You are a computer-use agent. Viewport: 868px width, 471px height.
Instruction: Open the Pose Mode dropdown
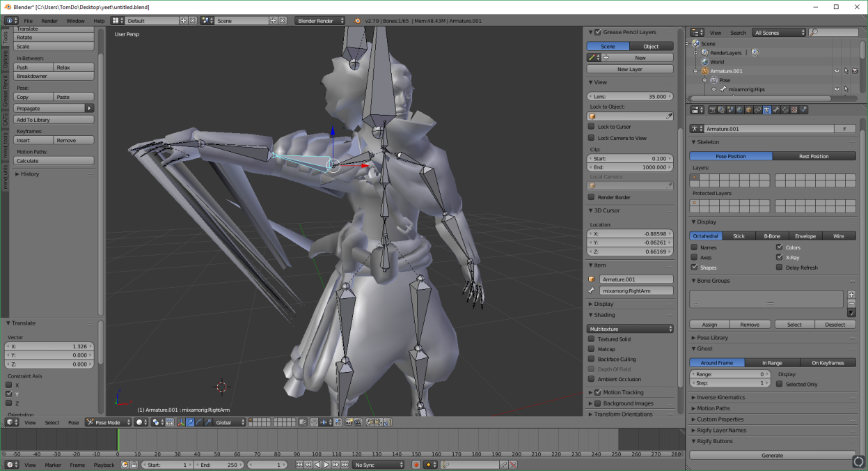107,422
